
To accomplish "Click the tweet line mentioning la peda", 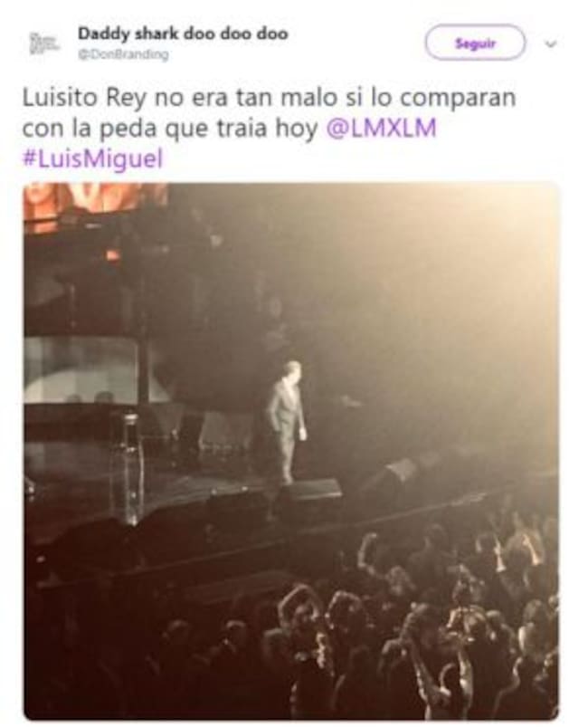I will pos(230,129).
